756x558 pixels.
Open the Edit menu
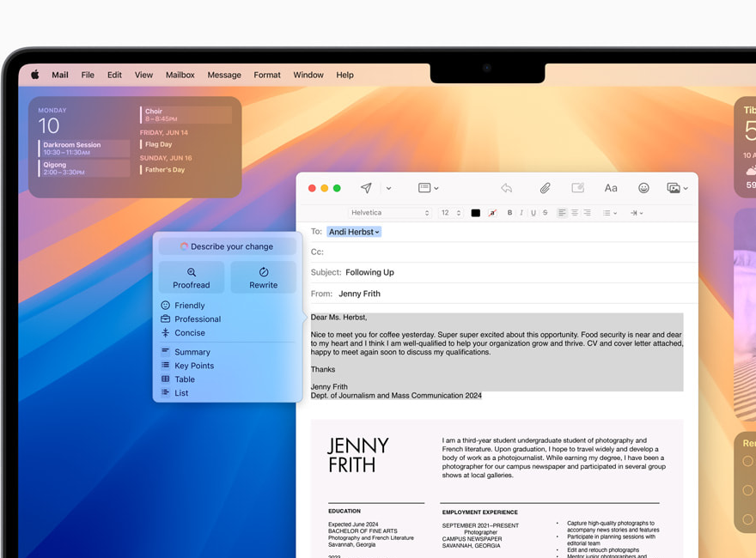click(x=115, y=75)
